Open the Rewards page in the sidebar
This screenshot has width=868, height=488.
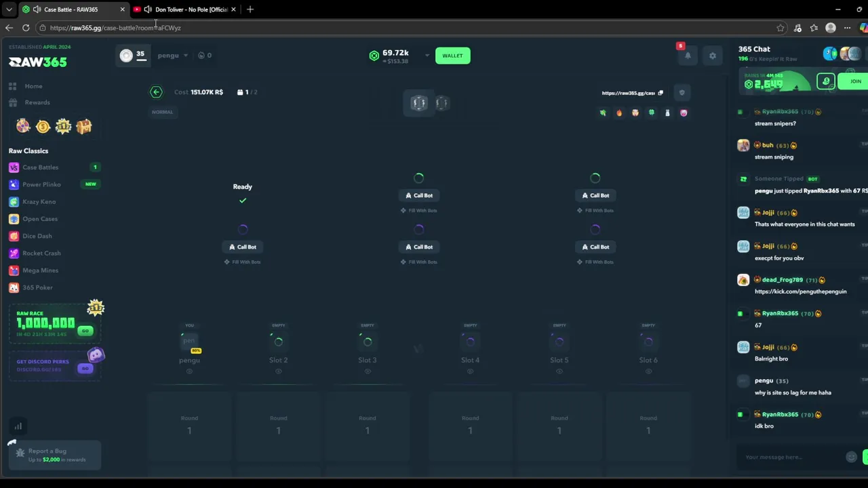coord(37,102)
